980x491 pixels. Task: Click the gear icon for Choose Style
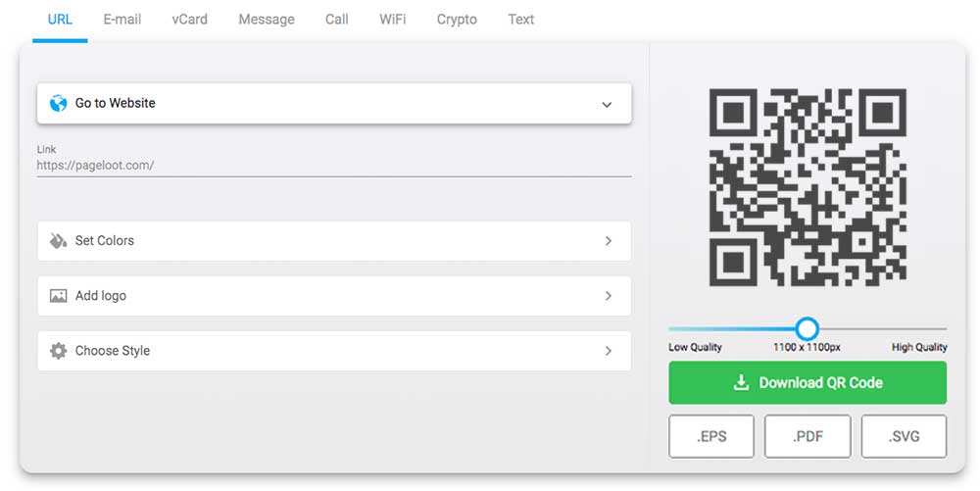58,351
